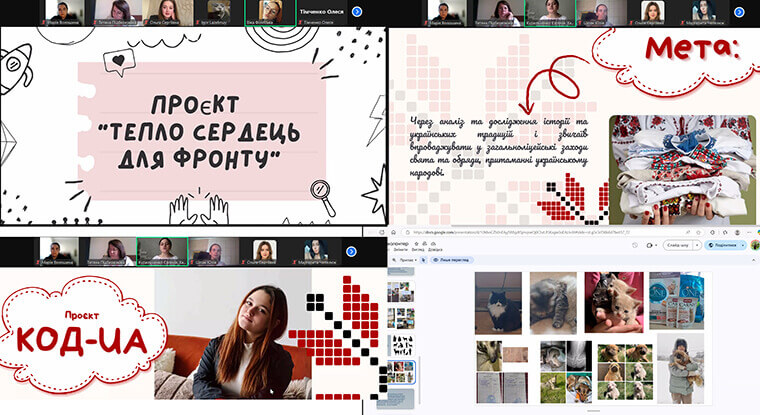Viewport: 760px width, 415px height.
Task: Open the Довідка menu in Slides
Action: click(434, 250)
